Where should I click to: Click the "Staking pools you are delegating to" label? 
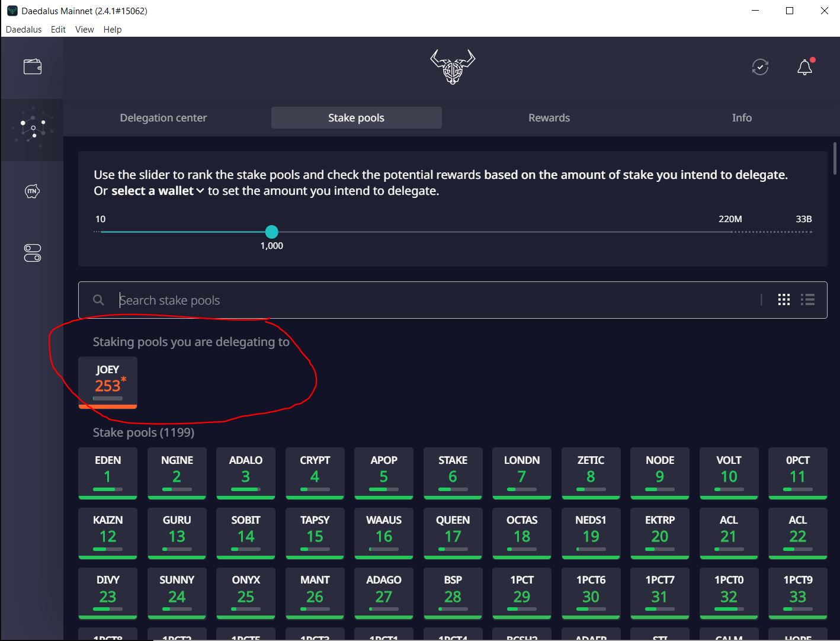[x=191, y=342]
